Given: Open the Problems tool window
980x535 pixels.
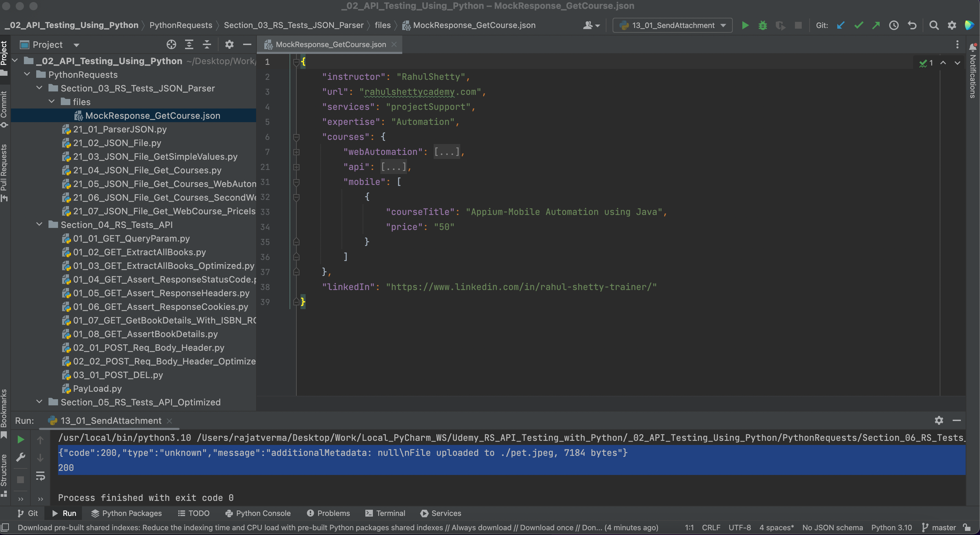Looking at the screenshot, I should pyautogui.click(x=328, y=513).
